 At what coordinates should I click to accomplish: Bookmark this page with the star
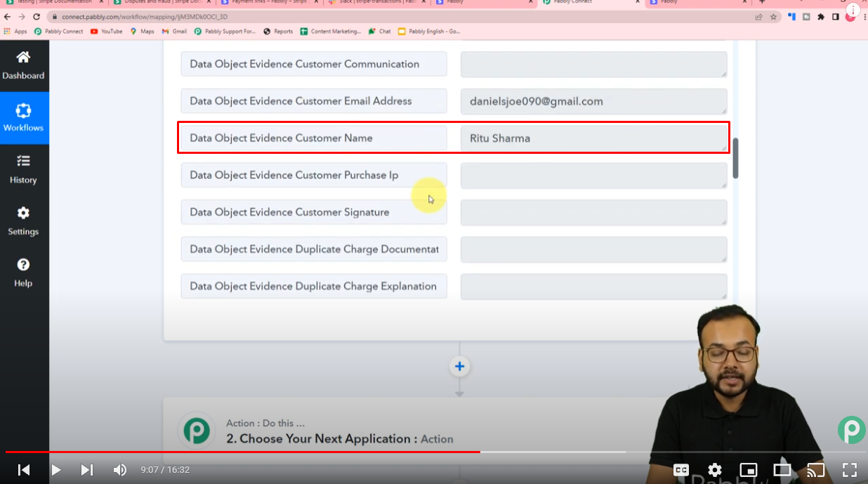(x=773, y=17)
